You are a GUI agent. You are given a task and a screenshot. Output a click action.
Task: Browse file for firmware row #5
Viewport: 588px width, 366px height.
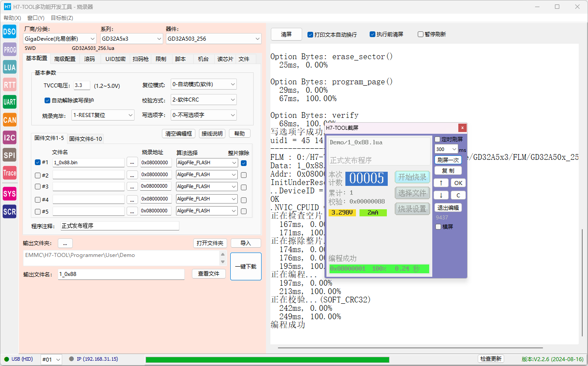coord(132,211)
